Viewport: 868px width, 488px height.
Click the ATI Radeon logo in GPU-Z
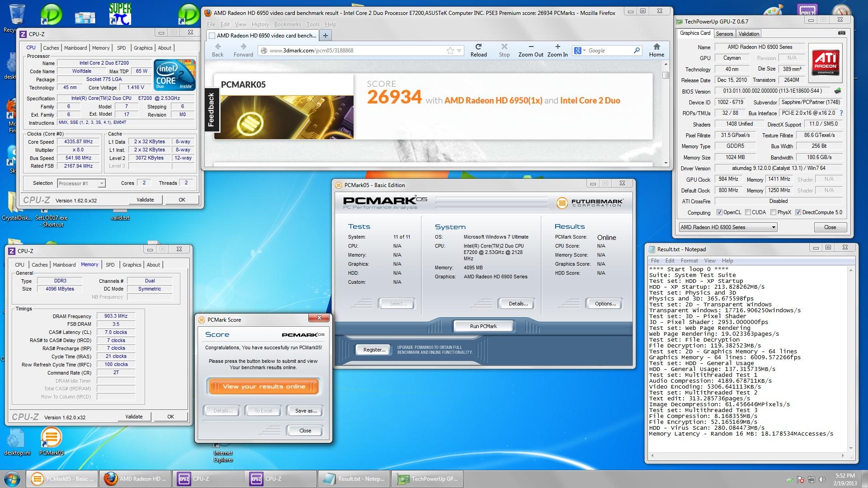[x=826, y=62]
